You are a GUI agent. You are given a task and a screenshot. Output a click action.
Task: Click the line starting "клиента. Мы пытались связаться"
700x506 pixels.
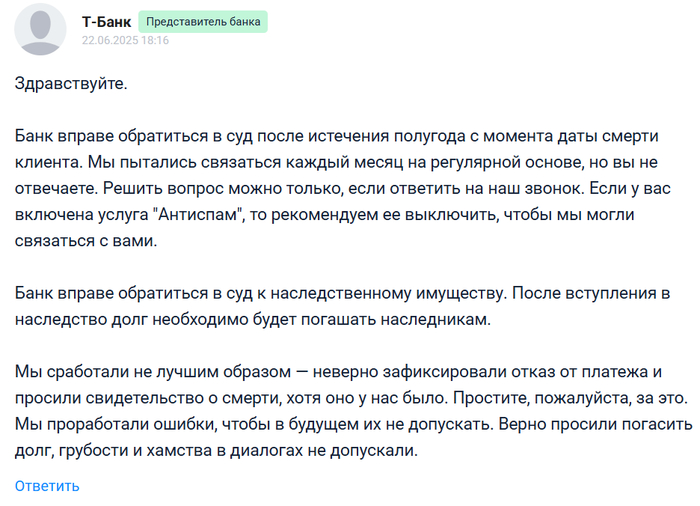coord(336,162)
